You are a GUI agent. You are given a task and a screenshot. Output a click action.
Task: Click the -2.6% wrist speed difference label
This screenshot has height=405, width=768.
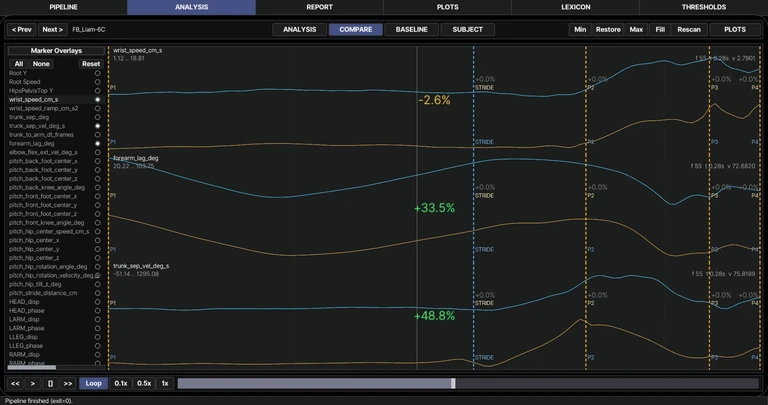434,100
